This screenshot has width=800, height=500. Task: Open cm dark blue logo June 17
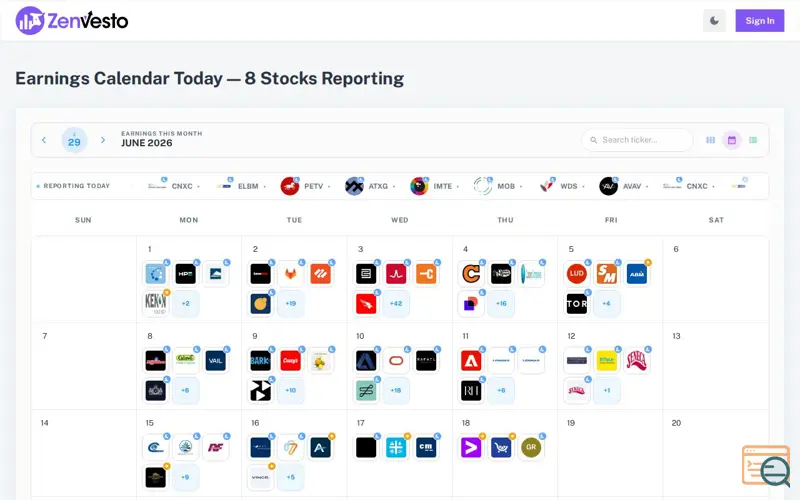tap(426, 447)
